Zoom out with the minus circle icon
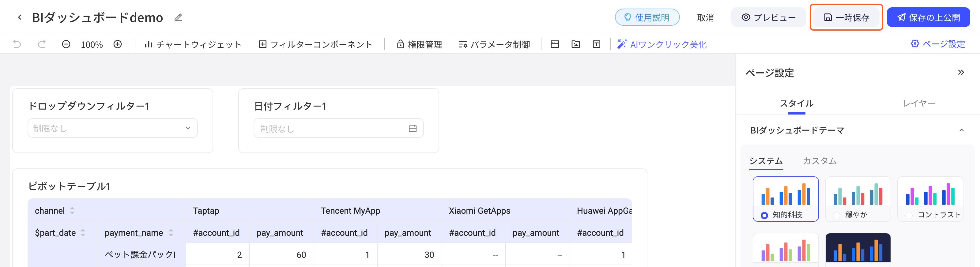This screenshot has height=267, width=980. click(x=66, y=44)
